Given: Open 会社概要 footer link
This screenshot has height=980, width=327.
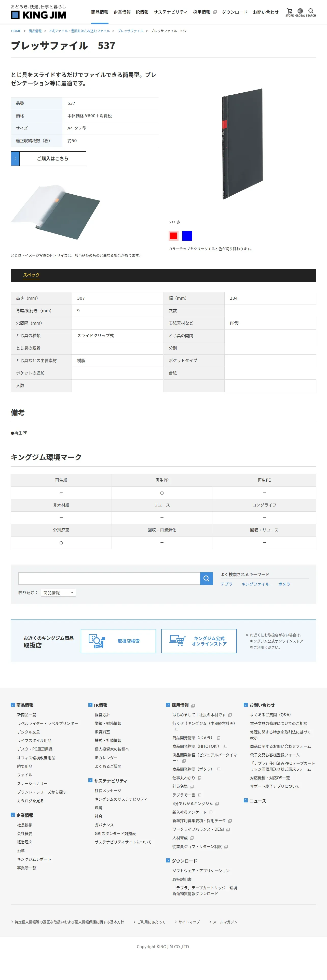Looking at the screenshot, I should 24,833.
